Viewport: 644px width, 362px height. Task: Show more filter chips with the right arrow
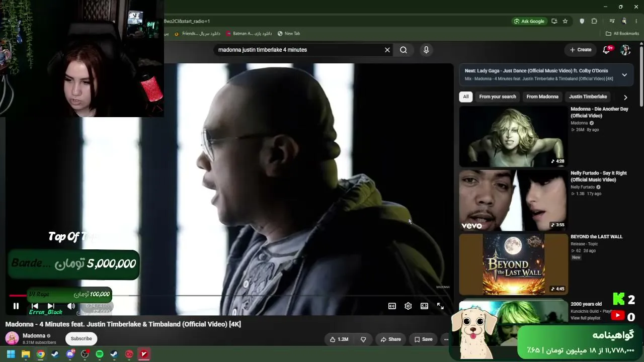pyautogui.click(x=625, y=97)
